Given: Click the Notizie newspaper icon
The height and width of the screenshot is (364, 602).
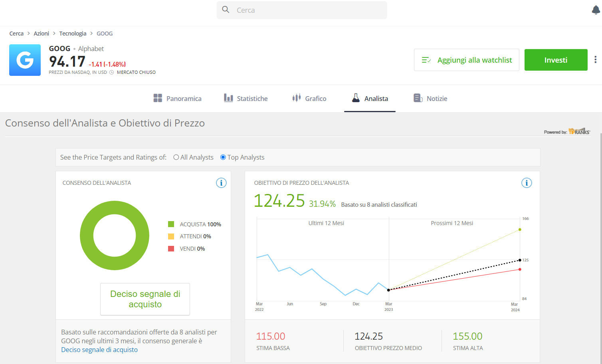Looking at the screenshot, I should click(418, 98).
